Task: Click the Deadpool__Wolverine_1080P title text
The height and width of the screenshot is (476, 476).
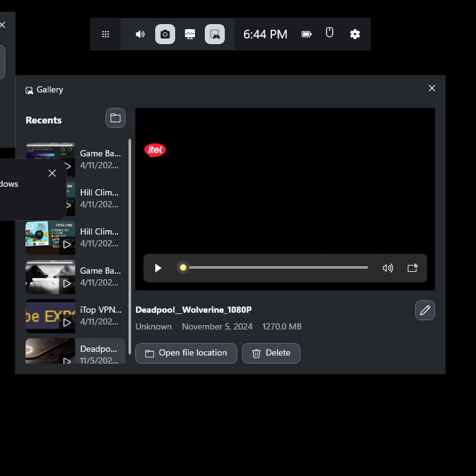Action: tap(194, 309)
